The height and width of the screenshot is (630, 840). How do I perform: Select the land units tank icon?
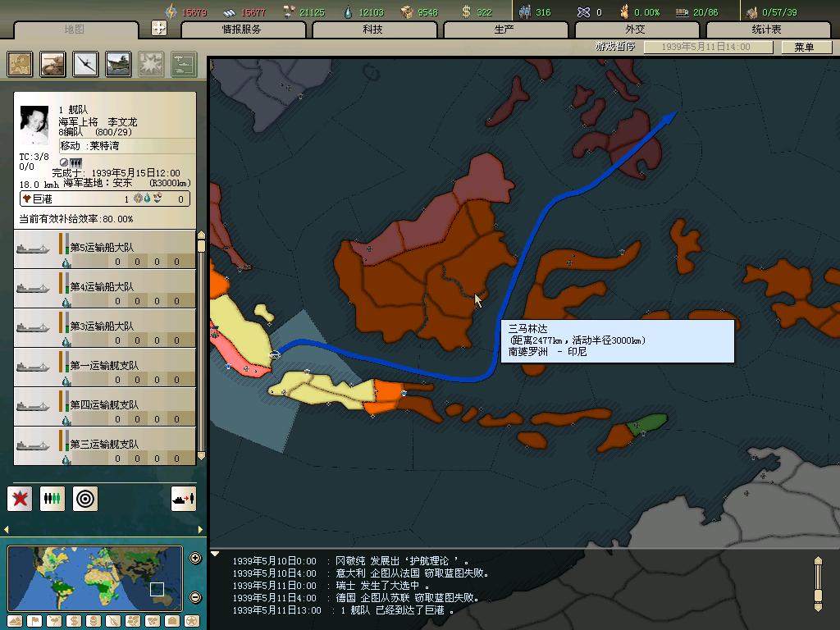53,64
